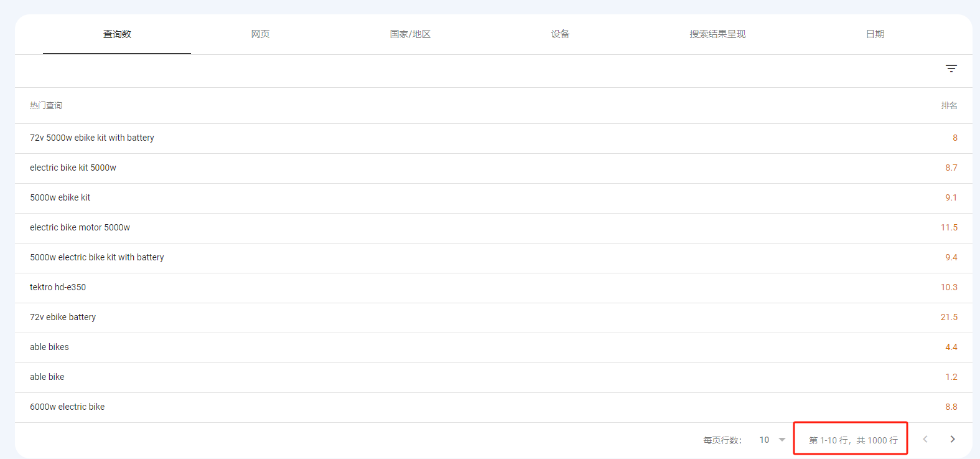Select the 设备 tab
Viewport: 980px width, 459px height.
[560, 34]
